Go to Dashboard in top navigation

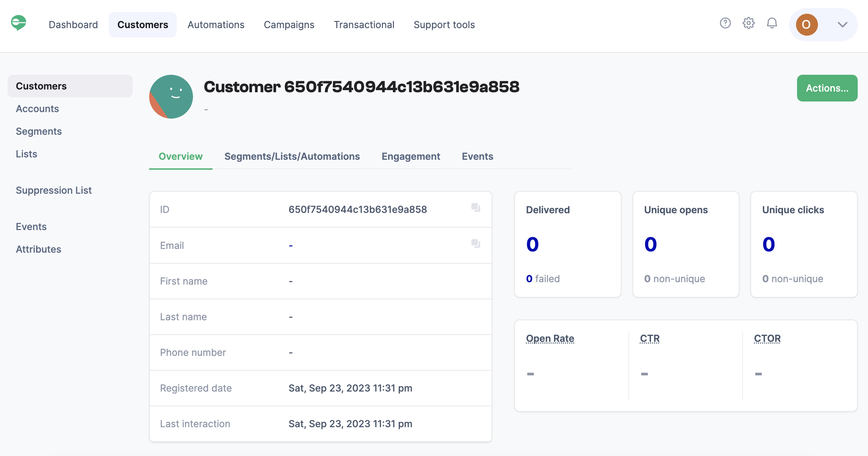click(73, 25)
